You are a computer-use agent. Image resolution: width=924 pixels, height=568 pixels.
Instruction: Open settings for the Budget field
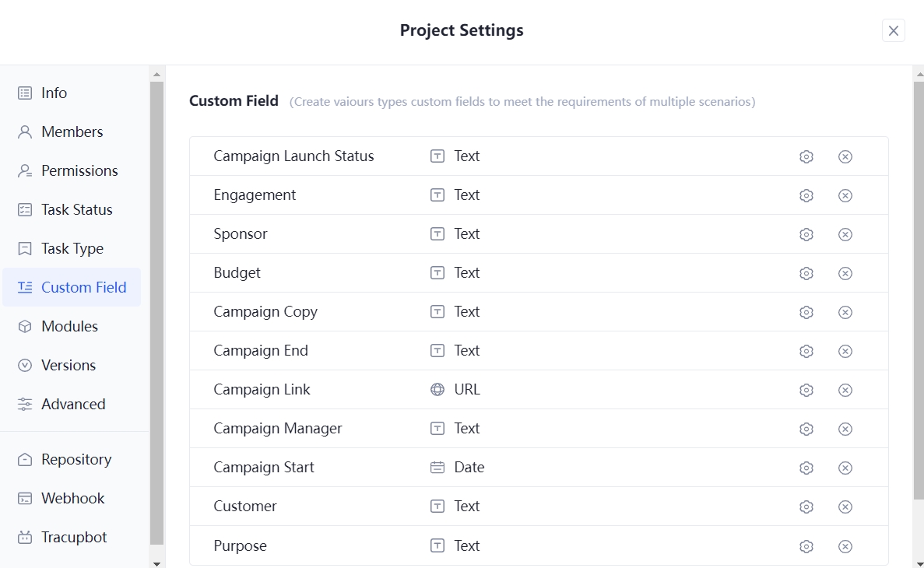pos(806,273)
